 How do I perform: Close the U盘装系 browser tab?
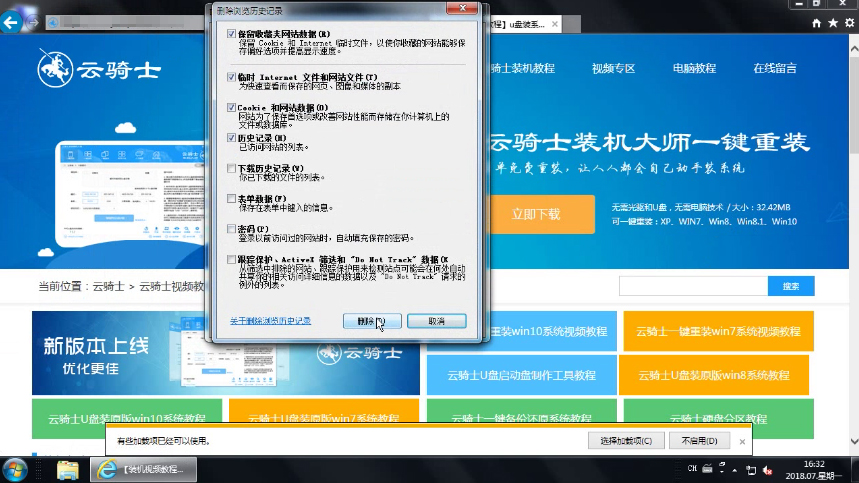tap(555, 24)
